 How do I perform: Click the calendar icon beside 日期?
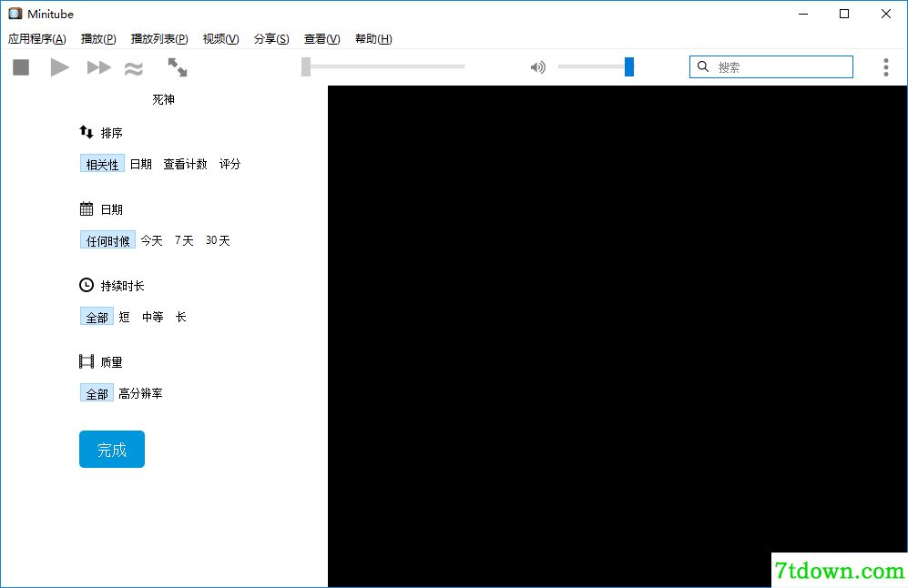87,208
